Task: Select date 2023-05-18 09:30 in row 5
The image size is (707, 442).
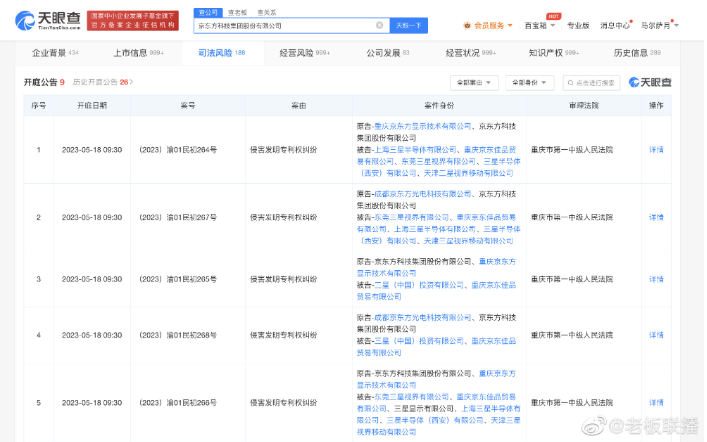Action: point(92,403)
